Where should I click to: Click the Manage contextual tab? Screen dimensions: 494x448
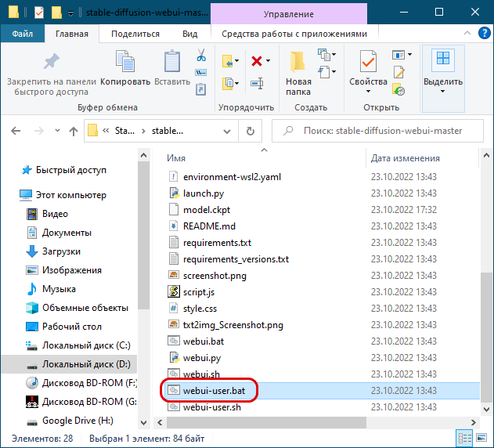[289, 14]
